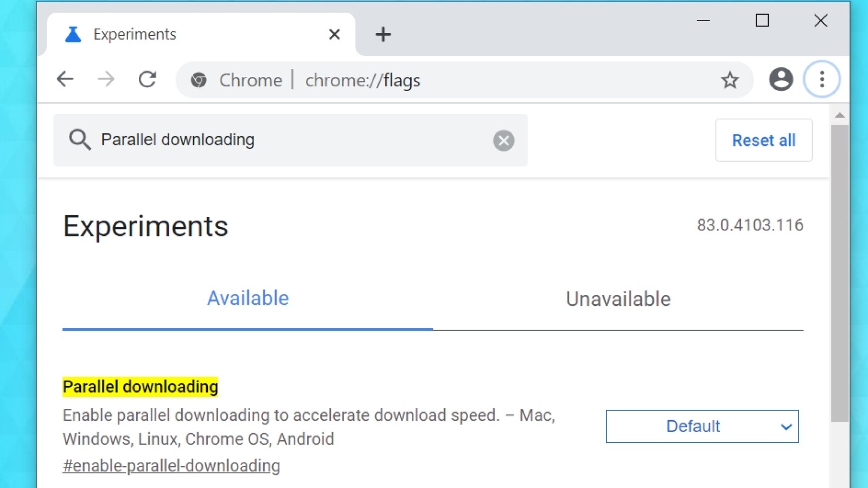Click the forward navigation arrow
868x488 pixels.
[106, 79]
